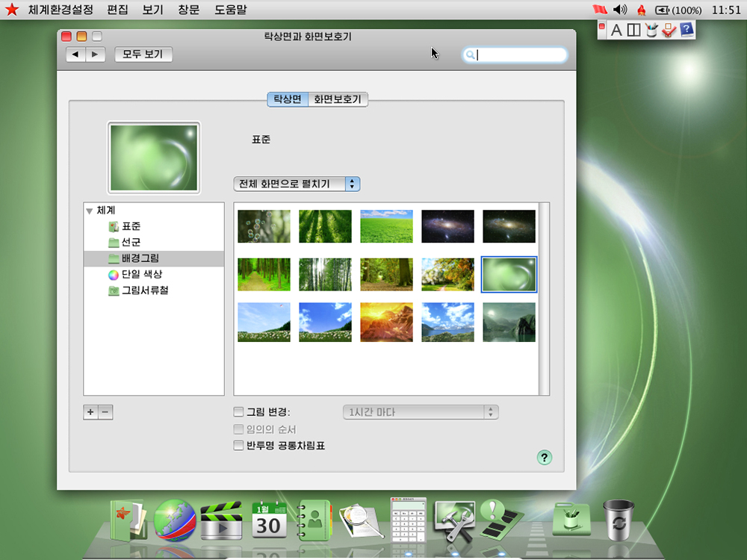Remove a folder with the minus button
The height and width of the screenshot is (560, 747).
(106, 412)
